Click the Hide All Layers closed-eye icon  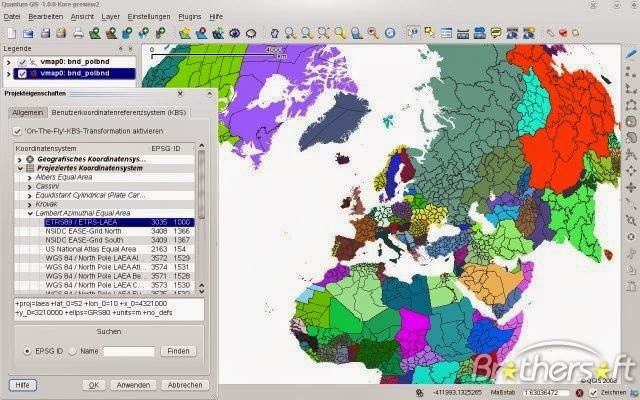click(x=251, y=33)
